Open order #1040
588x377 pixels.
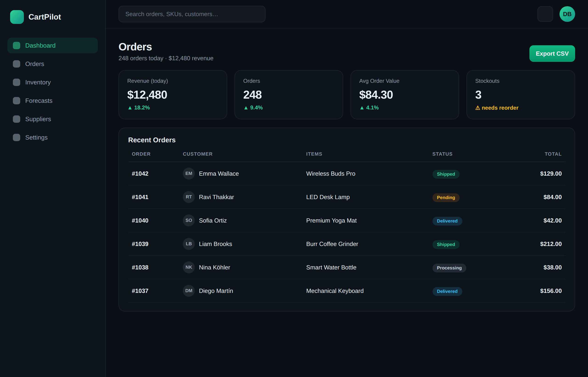coord(140,221)
